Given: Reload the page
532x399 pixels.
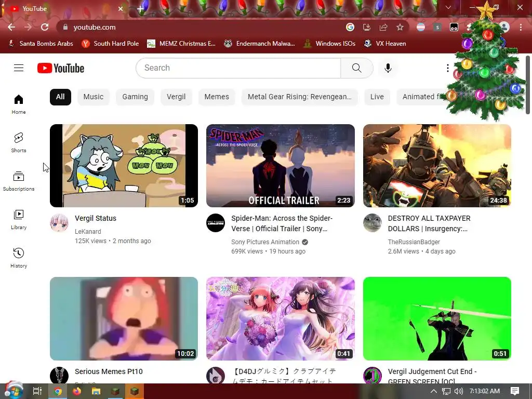Looking at the screenshot, I should [45, 27].
